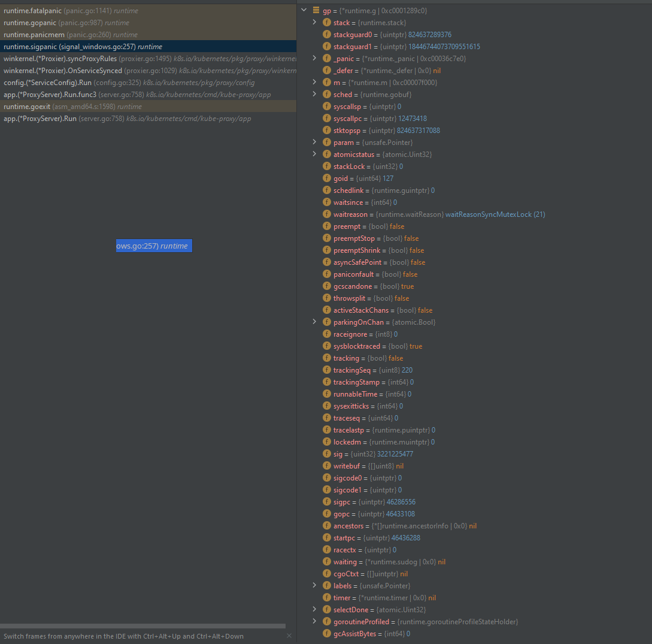Click the field icon next to throwsplit
652x644 pixels.
coord(327,298)
